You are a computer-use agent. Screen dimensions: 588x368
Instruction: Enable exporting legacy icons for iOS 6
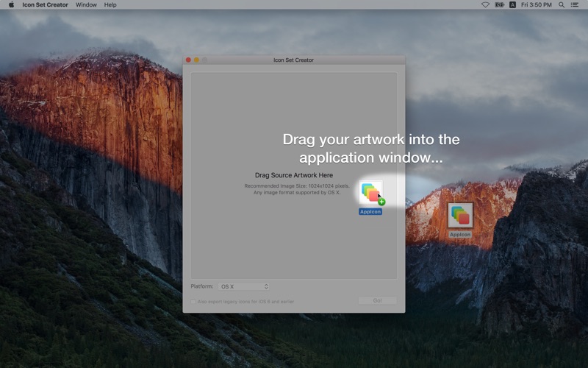(193, 302)
